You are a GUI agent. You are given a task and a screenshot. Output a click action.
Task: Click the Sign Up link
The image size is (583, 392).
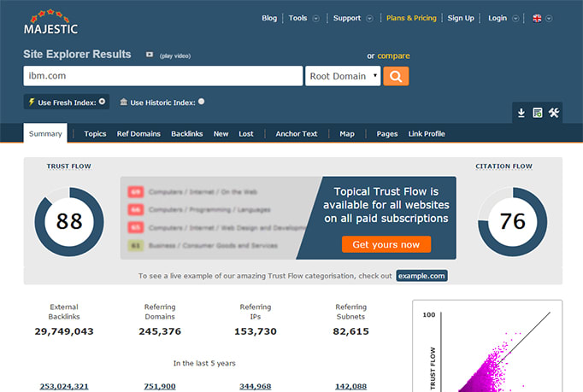point(461,18)
